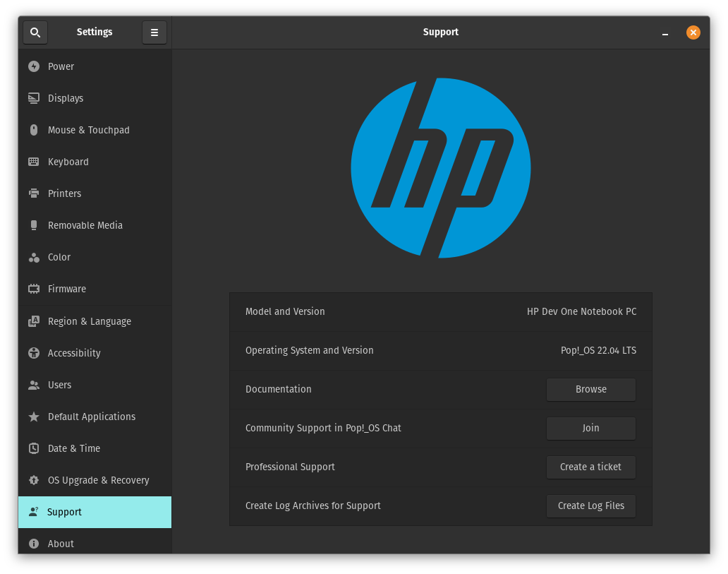Screen dimensions: 728x574
Task: Click the Default Applications star icon
Action: [x=34, y=417]
